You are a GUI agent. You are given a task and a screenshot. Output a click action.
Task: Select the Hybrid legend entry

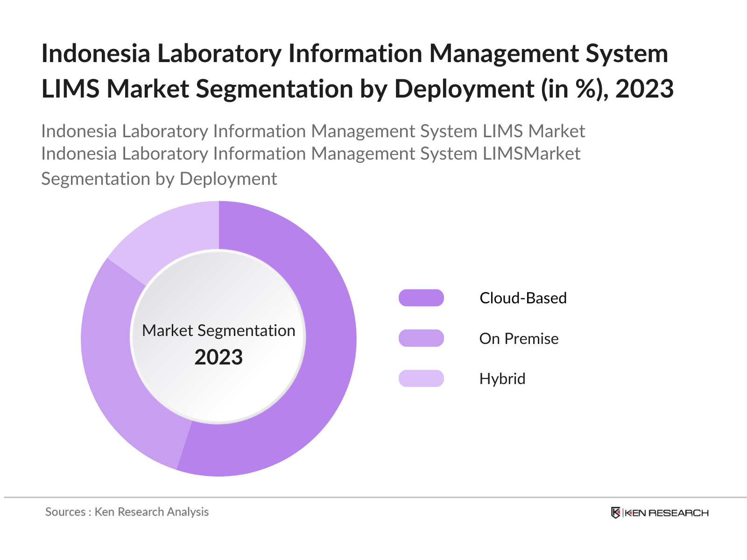tap(502, 378)
